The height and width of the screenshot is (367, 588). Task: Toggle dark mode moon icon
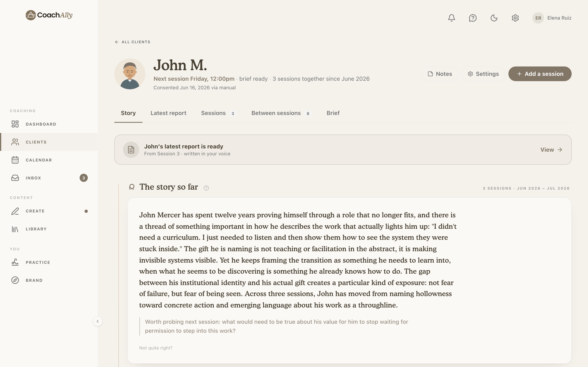494,18
